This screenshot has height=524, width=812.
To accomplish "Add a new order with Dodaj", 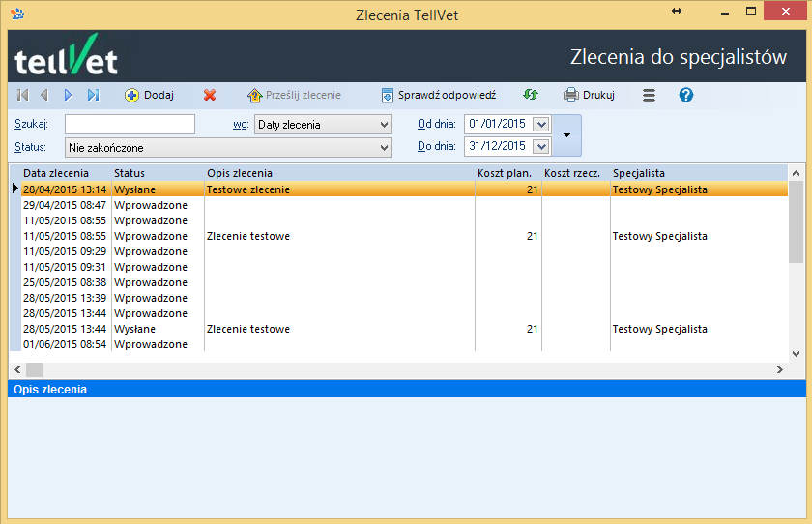I will 149,96.
